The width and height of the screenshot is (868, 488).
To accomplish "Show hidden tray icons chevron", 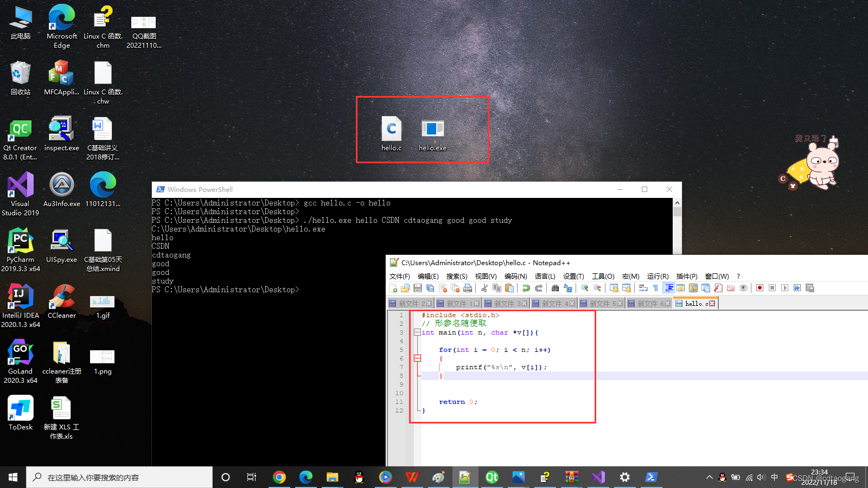I will click(x=709, y=478).
